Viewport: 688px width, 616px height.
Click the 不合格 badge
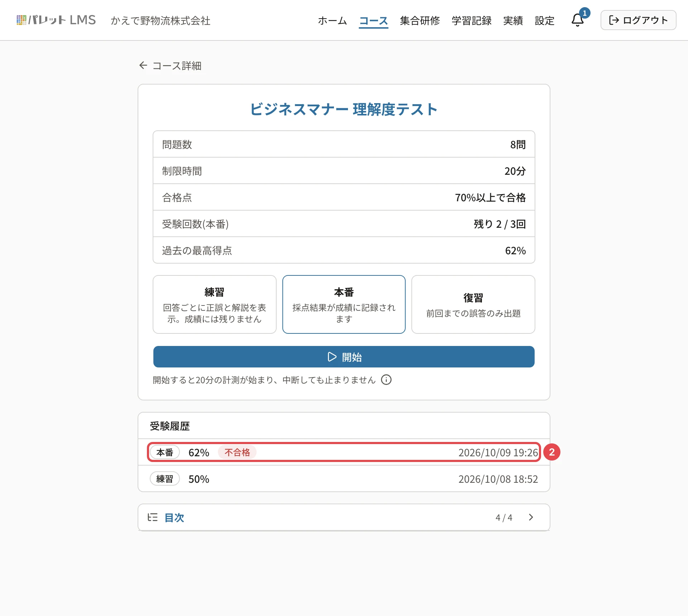click(237, 452)
